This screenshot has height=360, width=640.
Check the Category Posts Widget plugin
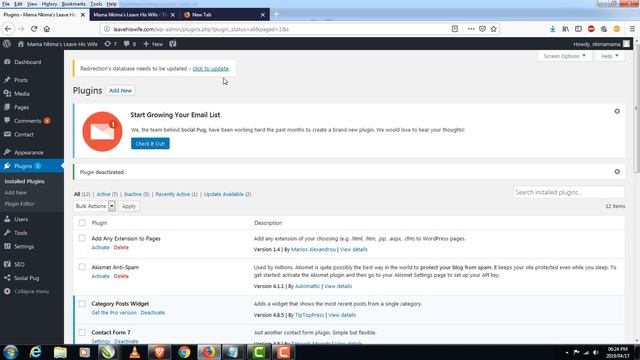[82, 303]
